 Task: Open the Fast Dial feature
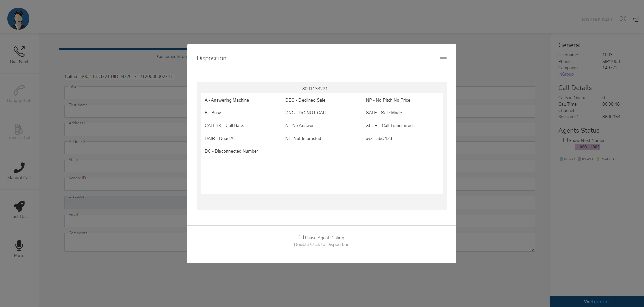click(x=19, y=209)
